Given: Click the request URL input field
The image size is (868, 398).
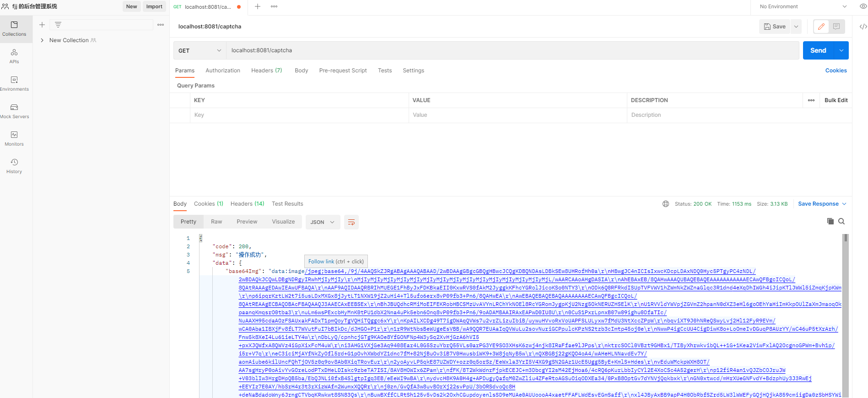Looking at the screenshot, I should [x=512, y=50].
